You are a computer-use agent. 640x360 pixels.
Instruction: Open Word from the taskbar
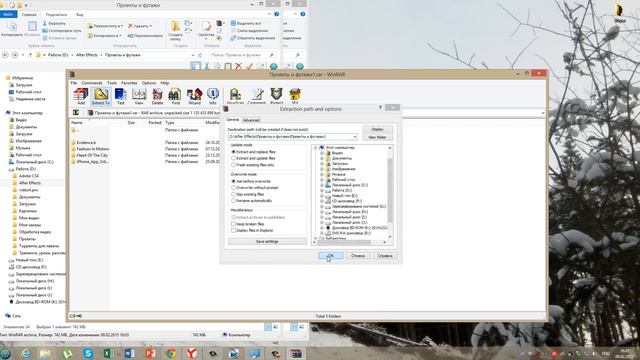(129, 353)
